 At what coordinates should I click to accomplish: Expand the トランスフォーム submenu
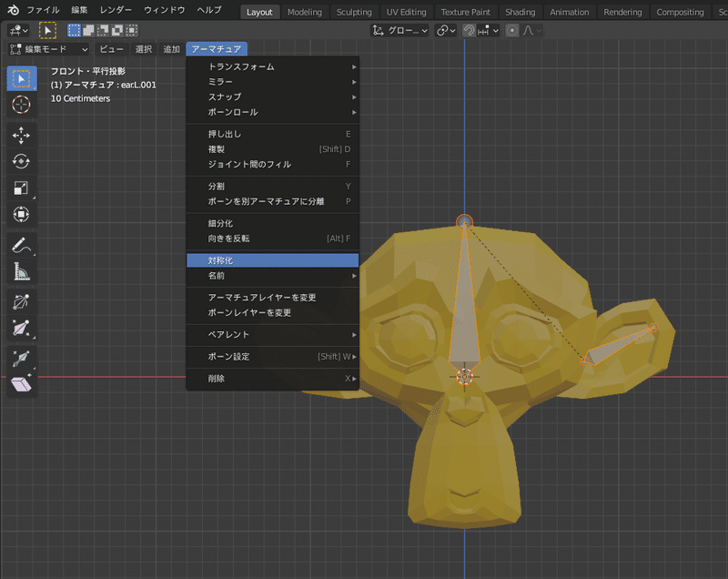(272, 66)
